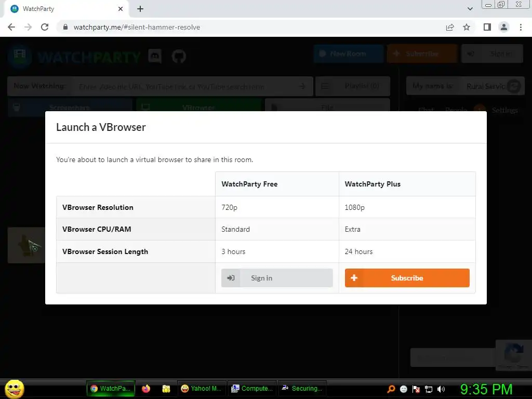Switch to the WatchPa... taskbar item
532x399 pixels.
pyautogui.click(x=111, y=389)
